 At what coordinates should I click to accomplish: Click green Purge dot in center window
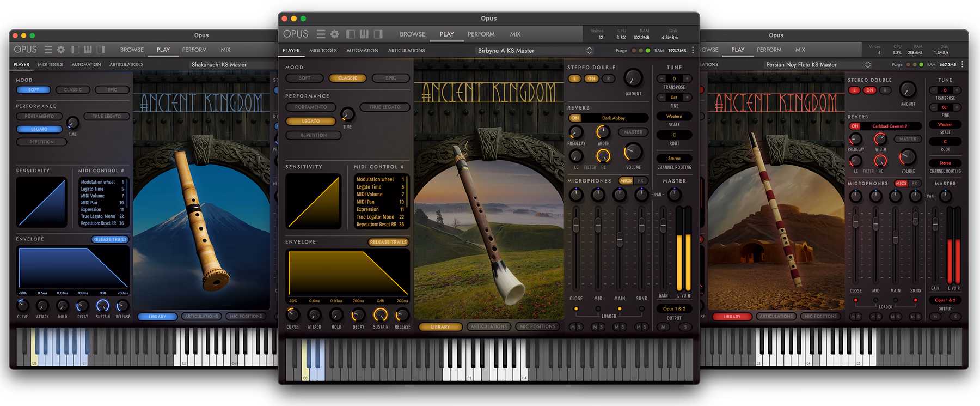point(647,51)
